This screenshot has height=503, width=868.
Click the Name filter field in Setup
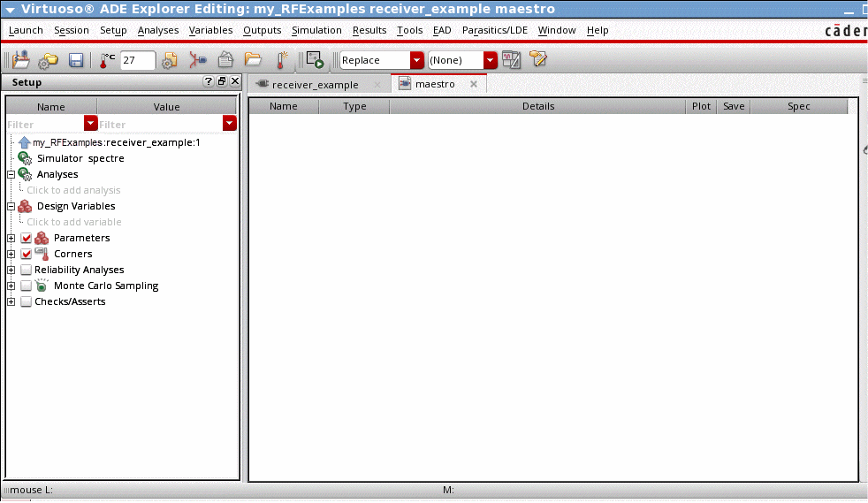[44, 125]
